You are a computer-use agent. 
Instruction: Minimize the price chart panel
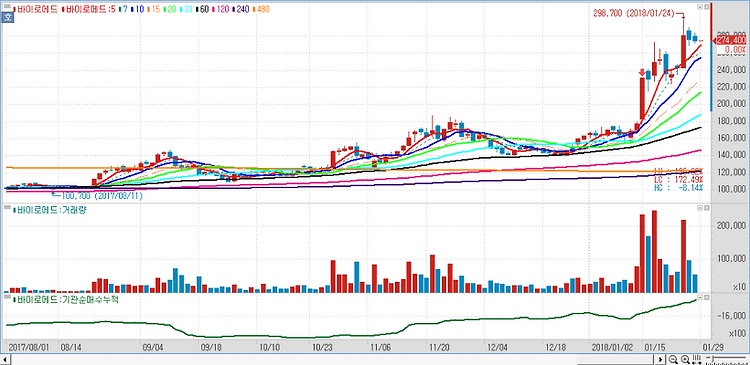pos(700,7)
